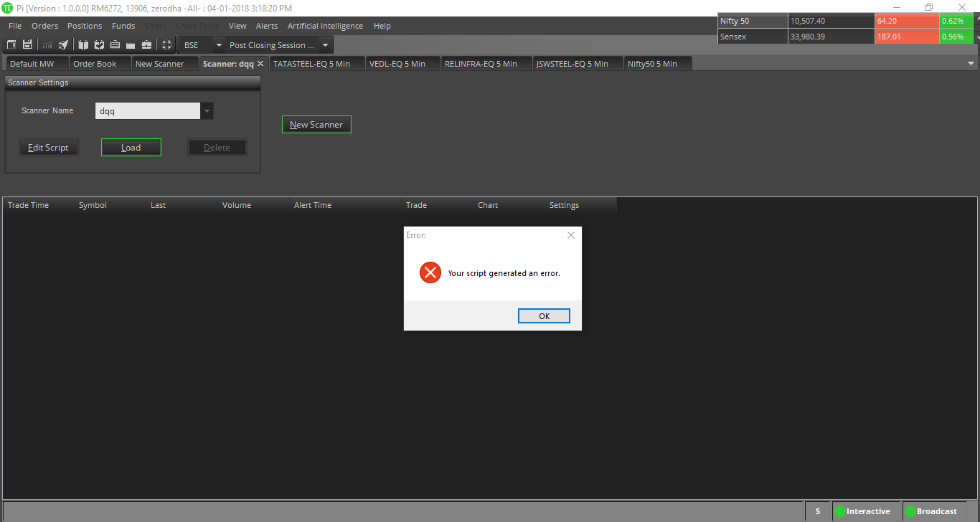Click the Scanner Settings panel header
The height and width of the screenshot is (522, 980).
[132, 83]
